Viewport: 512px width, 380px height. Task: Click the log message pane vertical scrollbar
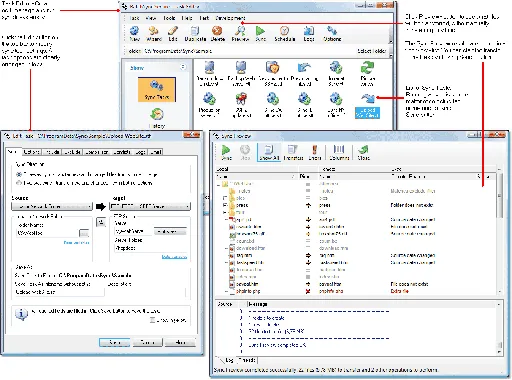click(x=499, y=328)
